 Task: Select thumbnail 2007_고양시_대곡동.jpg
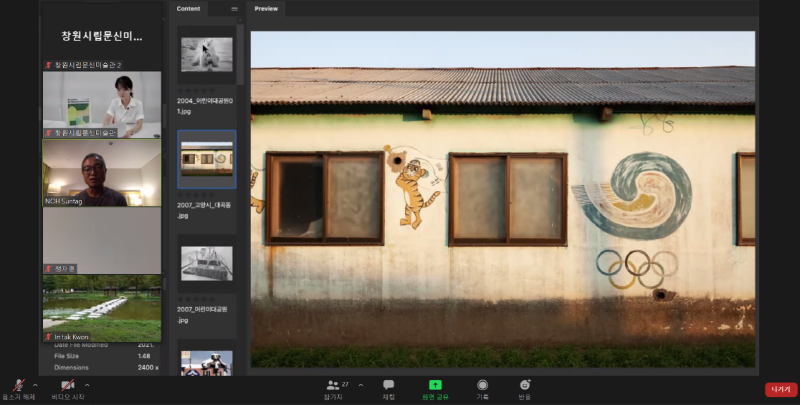coord(207,159)
